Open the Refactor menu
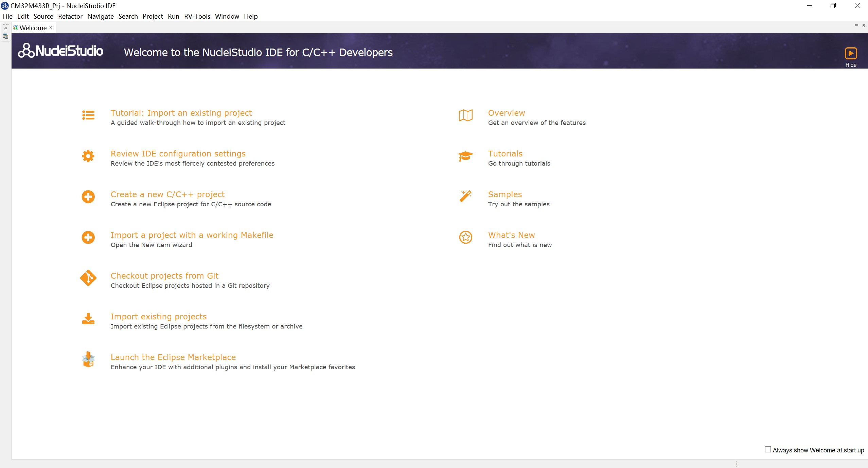868x468 pixels. [70, 16]
